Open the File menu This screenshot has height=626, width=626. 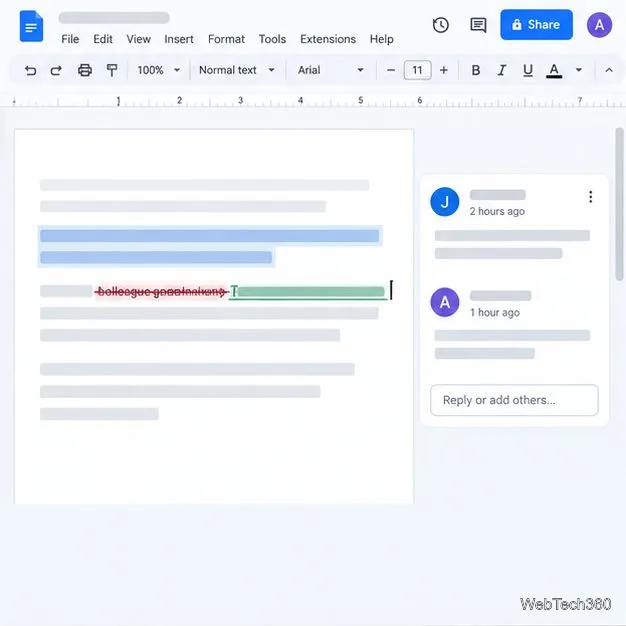70,39
